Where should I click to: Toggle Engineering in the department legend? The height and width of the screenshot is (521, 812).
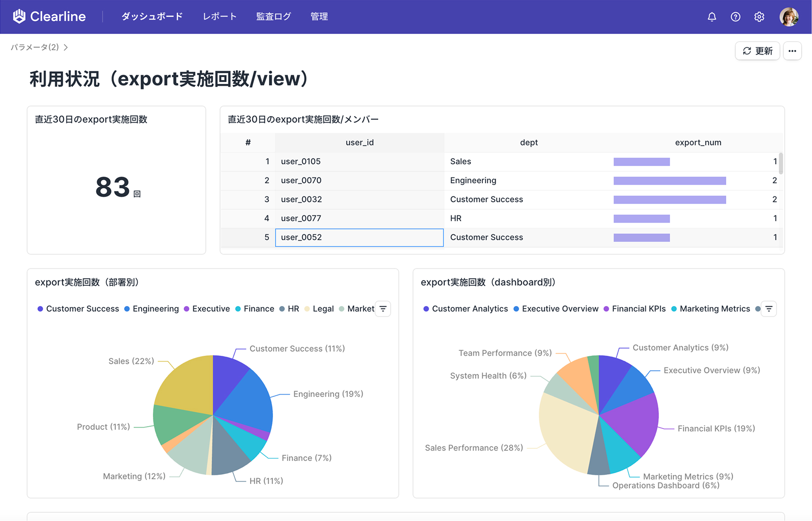[153, 309]
